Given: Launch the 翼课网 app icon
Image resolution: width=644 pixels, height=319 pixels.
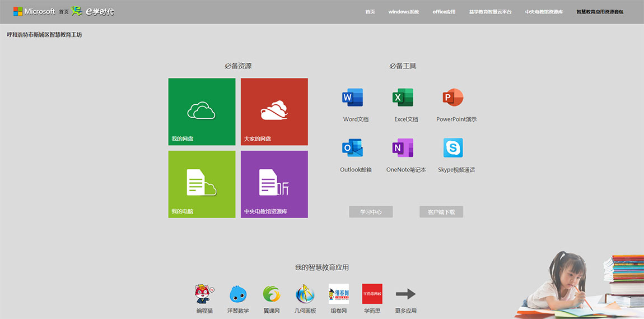Looking at the screenshot, I should click(x=271, y=294).
